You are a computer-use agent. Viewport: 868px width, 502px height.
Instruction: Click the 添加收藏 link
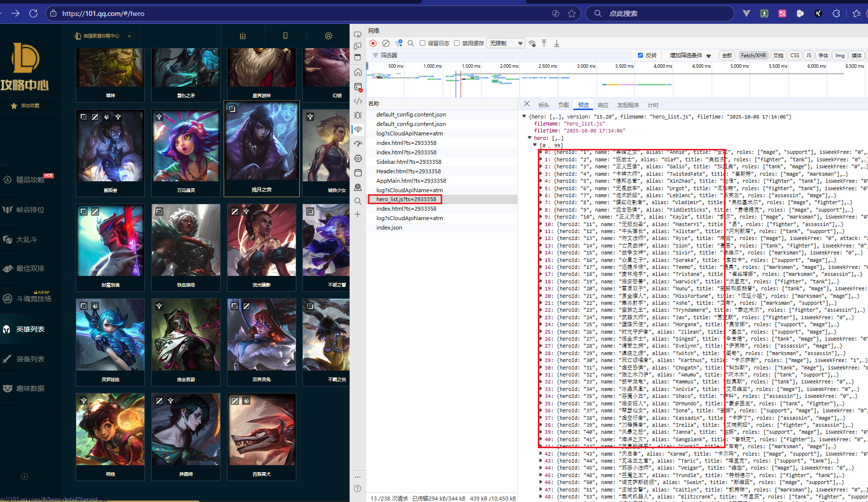pos(30,106)
